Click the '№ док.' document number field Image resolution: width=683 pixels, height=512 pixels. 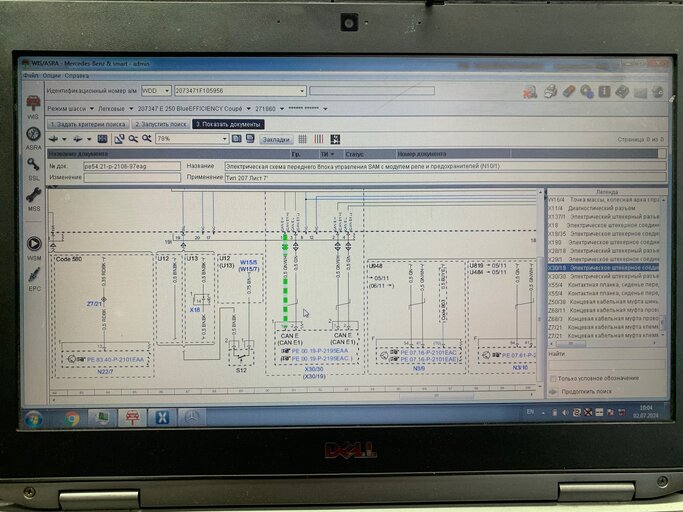pos(132,166)
